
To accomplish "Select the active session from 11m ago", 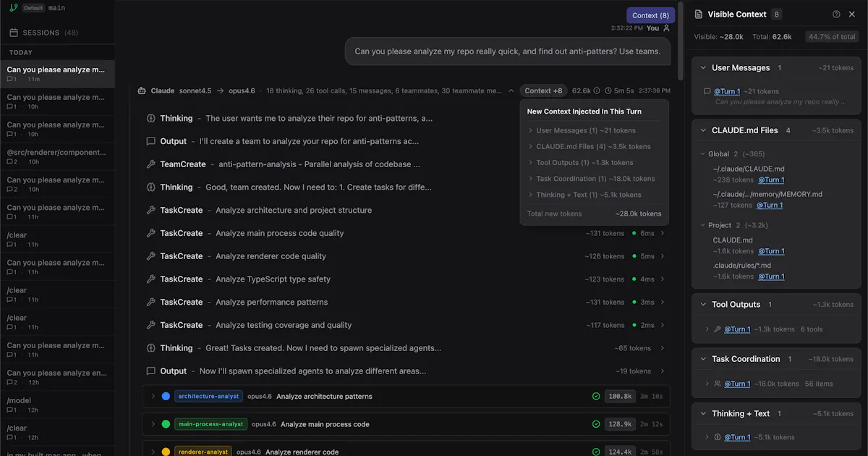I will pos(57,74).
